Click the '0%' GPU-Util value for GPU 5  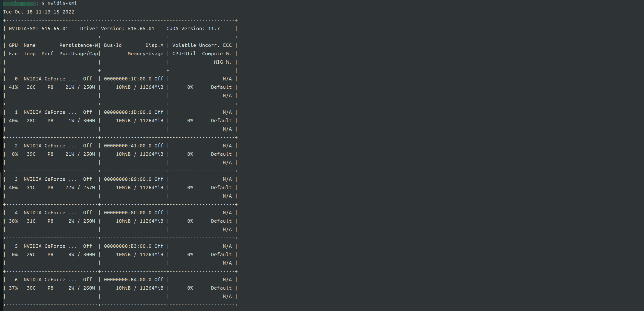(190, 255)
